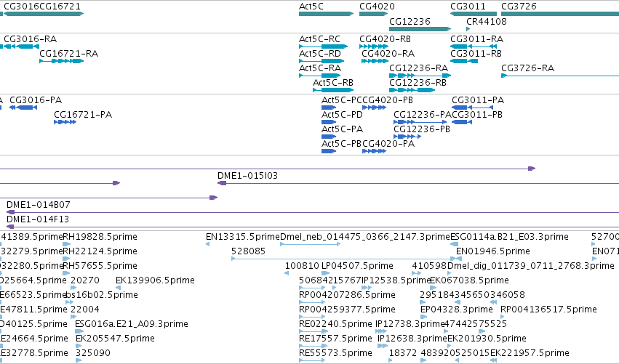Select protein Act5C-PB
The width and height of the screenshot is (619, 364).
click(329, 151)
